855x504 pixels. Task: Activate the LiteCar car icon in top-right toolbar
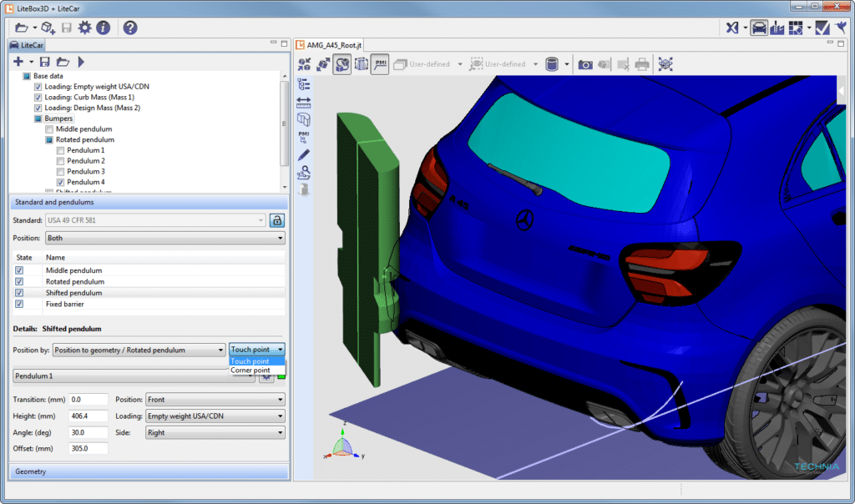tap(758, 28)
